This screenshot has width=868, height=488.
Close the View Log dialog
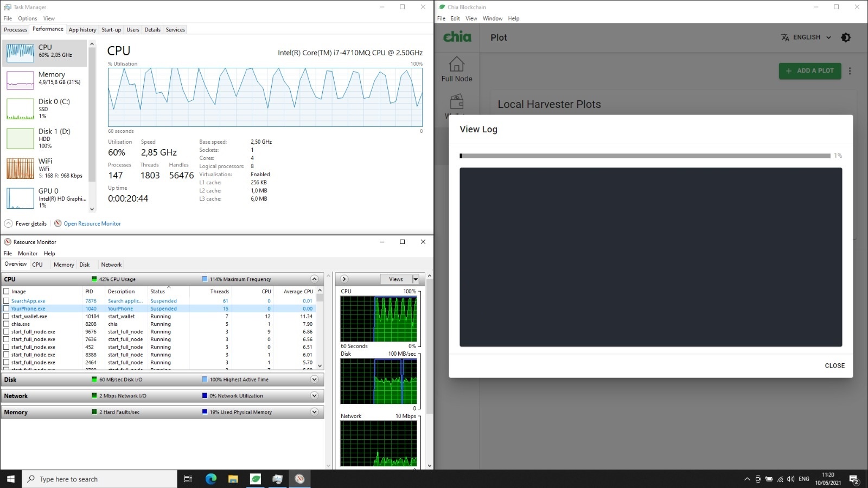point(834,365)
